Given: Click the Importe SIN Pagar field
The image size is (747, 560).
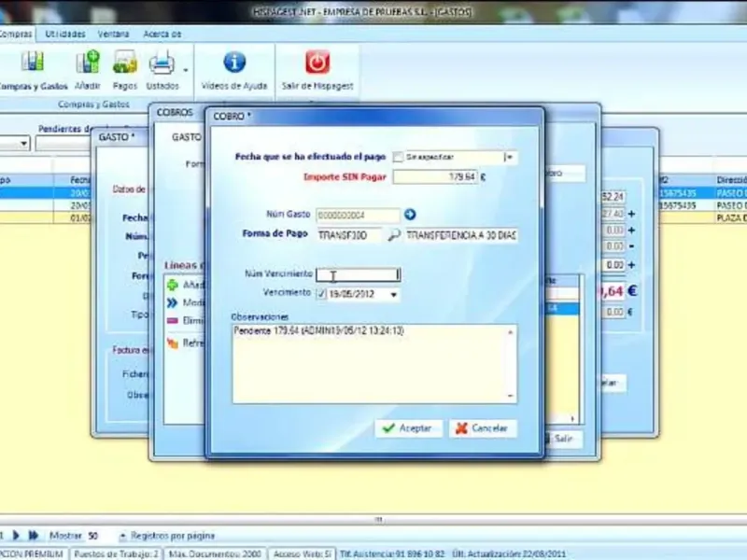Looking at the screenshot, I should click(435, 177).
